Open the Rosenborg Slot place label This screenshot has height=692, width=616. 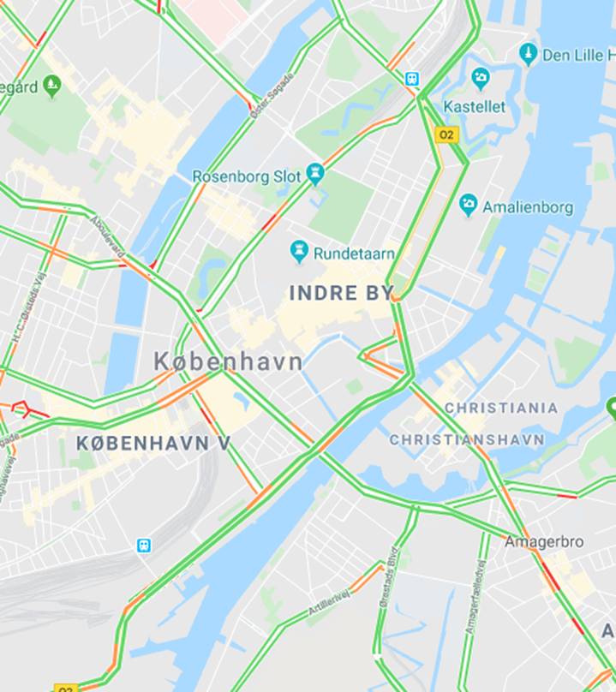point(247,176)
